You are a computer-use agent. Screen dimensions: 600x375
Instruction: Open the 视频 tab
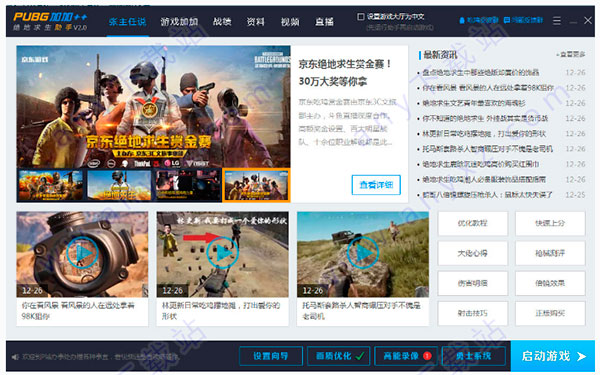click(290, 22)
